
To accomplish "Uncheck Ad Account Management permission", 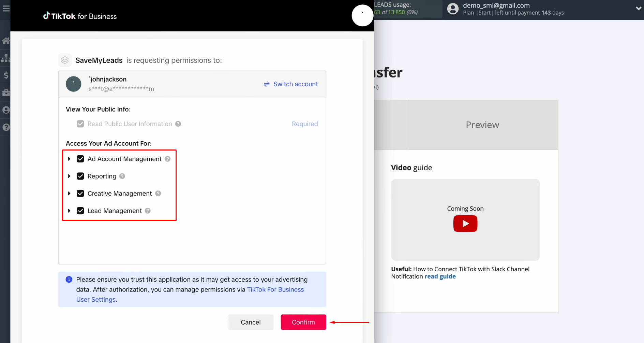I will click(80, 159).
